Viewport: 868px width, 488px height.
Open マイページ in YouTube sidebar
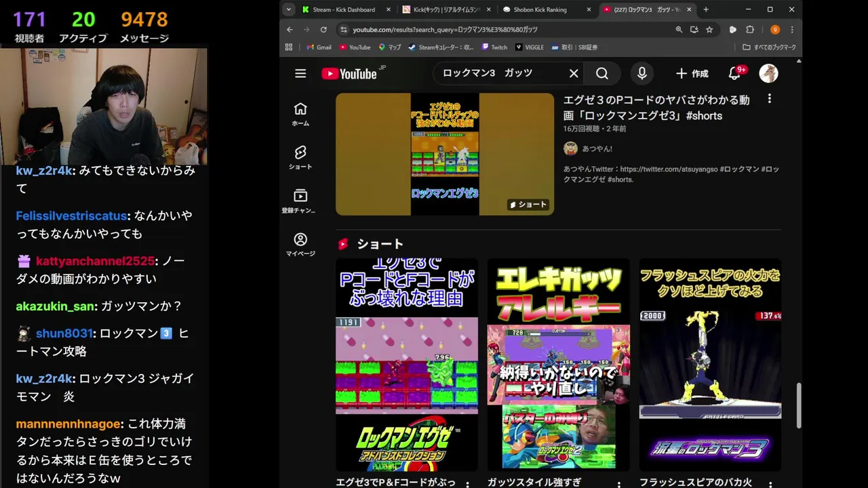pyautogui.click(x=300, y=245)
